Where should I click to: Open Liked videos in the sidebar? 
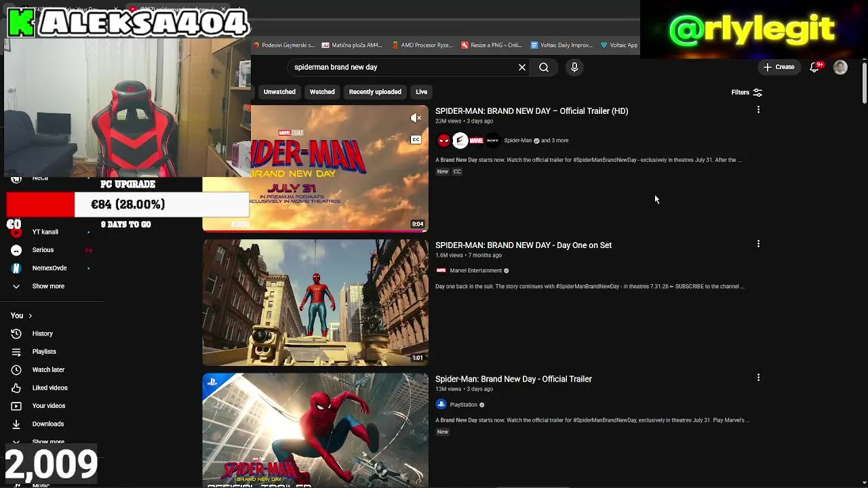(50, 388)
